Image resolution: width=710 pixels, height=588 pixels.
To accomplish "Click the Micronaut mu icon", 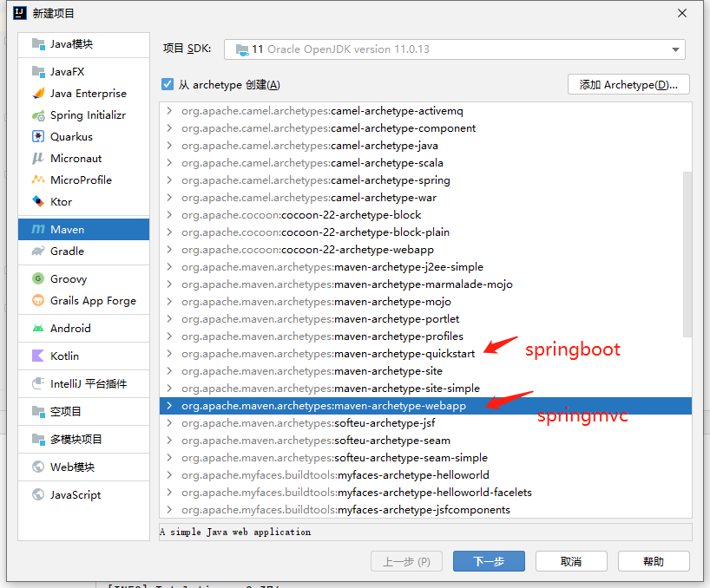I will 38,159.
